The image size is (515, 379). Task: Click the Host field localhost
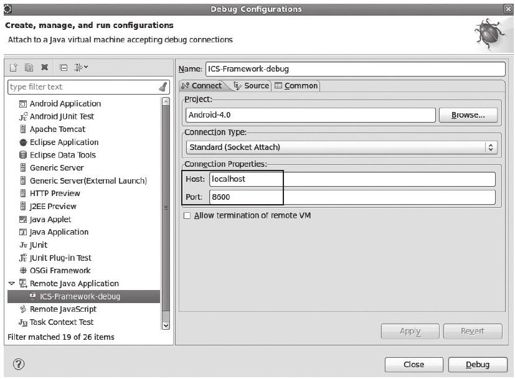click(352, 179)
